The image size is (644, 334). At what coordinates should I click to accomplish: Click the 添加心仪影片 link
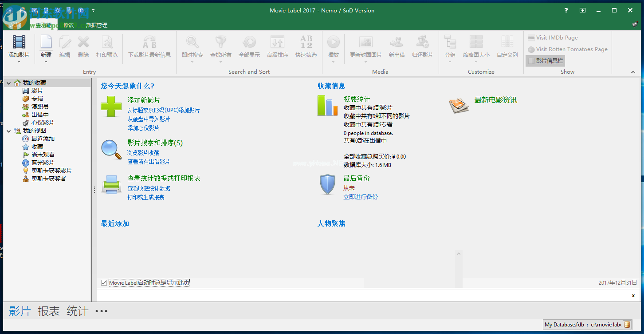pyautogui.click(x=143, y=128)
